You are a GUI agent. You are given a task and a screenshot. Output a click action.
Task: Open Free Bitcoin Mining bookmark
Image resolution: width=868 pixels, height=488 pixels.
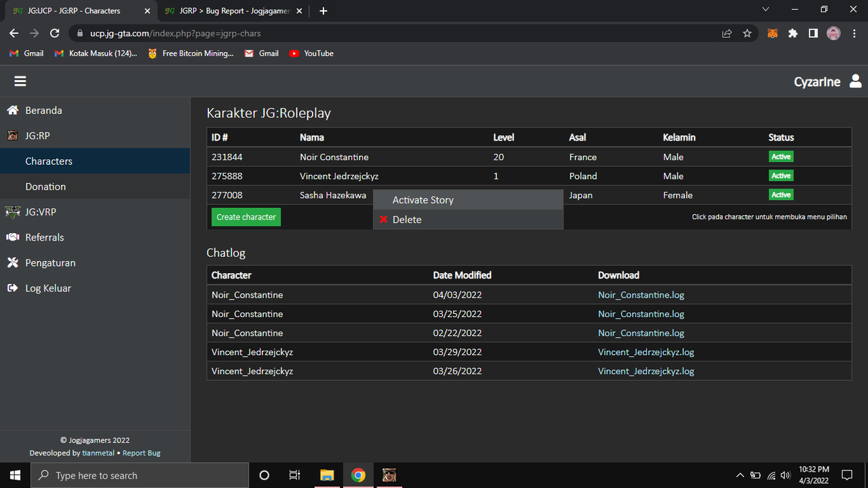pyautogui.click(x=191, y=53)
